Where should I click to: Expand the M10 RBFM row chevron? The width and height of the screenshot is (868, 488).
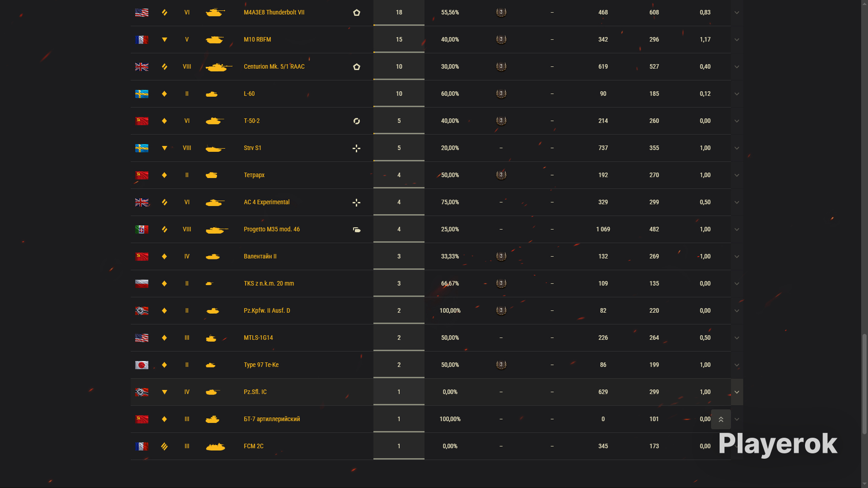[x=737, y=40]
